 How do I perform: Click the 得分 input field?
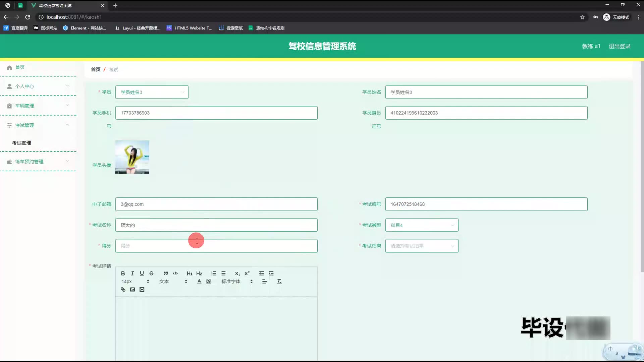[x=216, y=246]
